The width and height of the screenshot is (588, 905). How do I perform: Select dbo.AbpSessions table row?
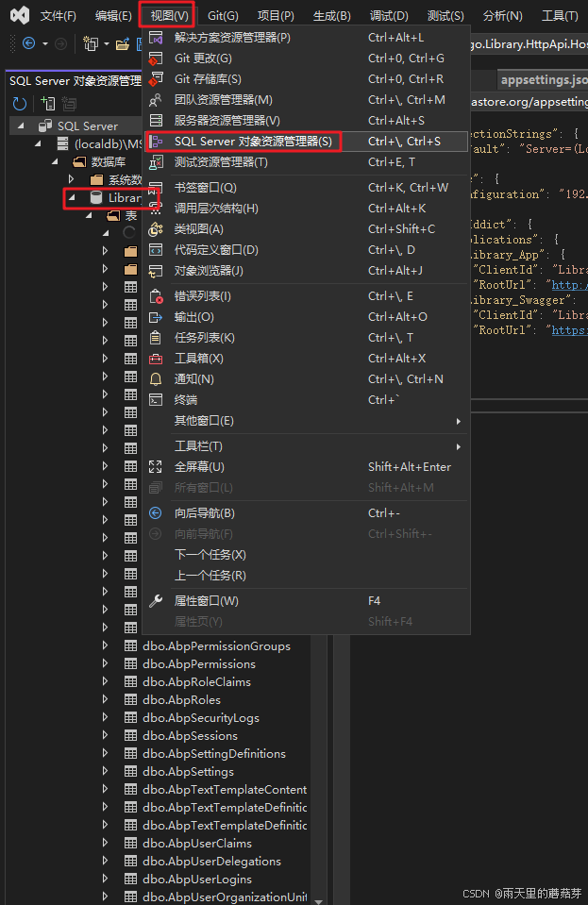pos(190,736)
